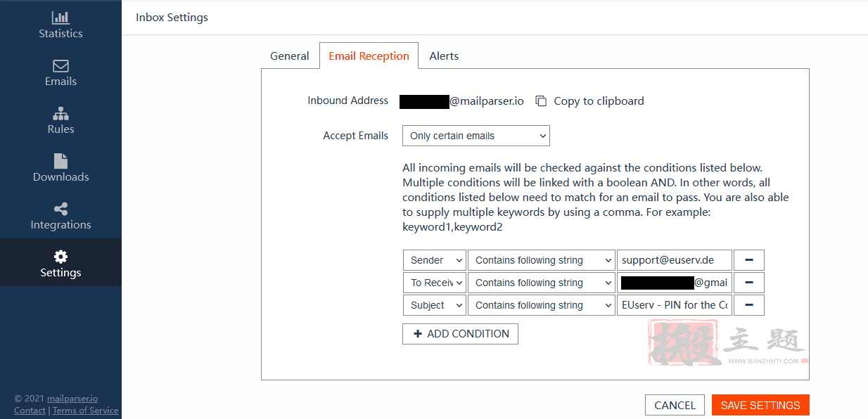The image size is (868, 419).
Task: Open the Sender field type dropdown
Action: tap(435, 260)
